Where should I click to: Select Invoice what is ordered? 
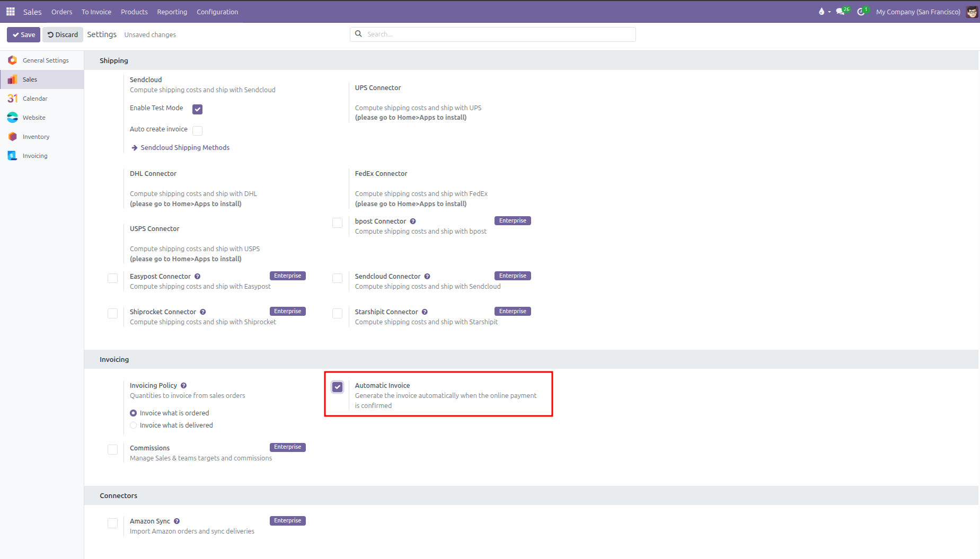pos(134,413)
